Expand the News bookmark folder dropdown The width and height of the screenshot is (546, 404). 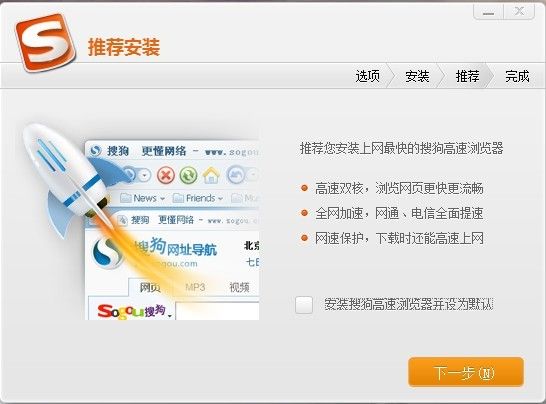(x=162, y=199)
